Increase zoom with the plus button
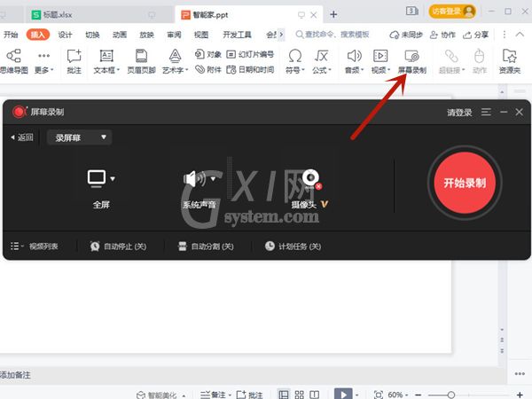 (519, 395)
